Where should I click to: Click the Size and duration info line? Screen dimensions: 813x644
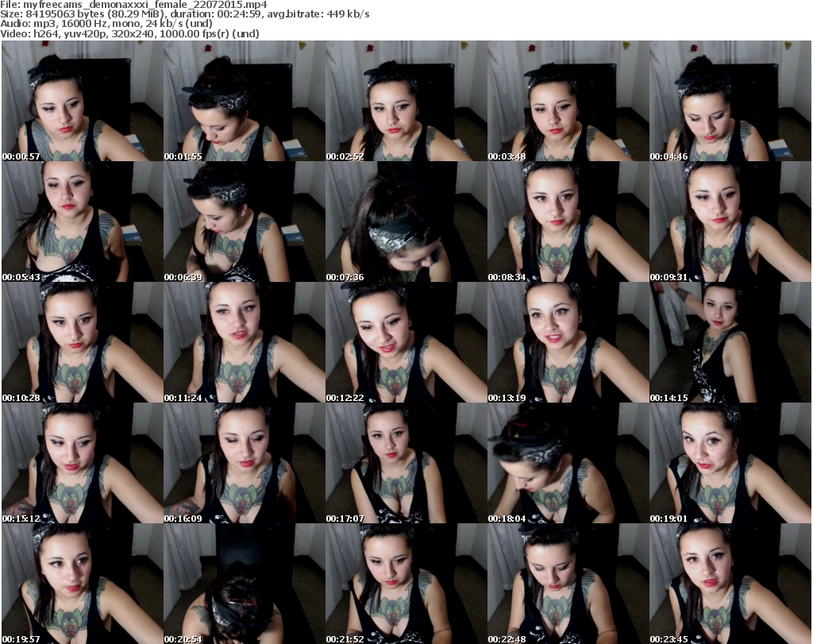coord(184,14)
